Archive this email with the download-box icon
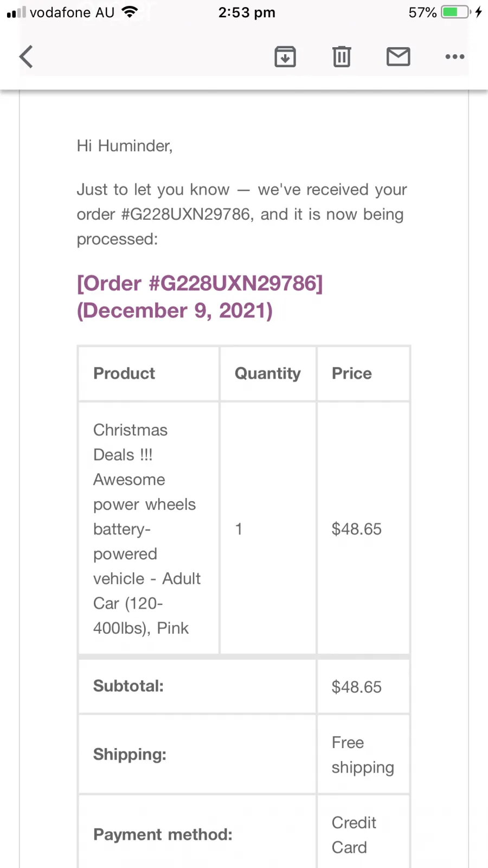 pos(285,56)
